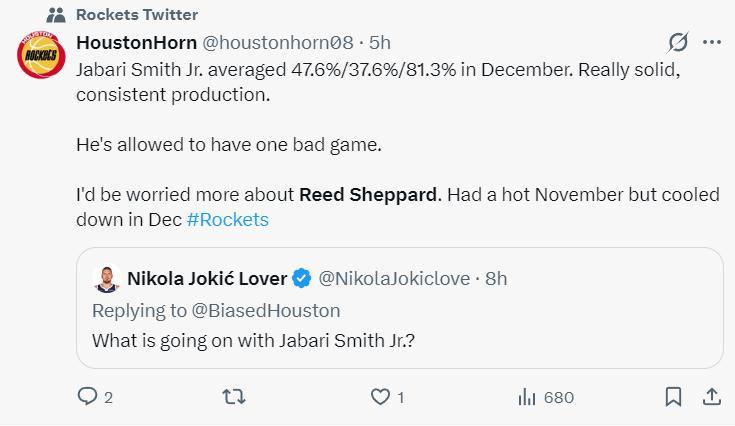Open the Rockets Twitter community link
Screen dimensions: 735x426
(137, 14)
